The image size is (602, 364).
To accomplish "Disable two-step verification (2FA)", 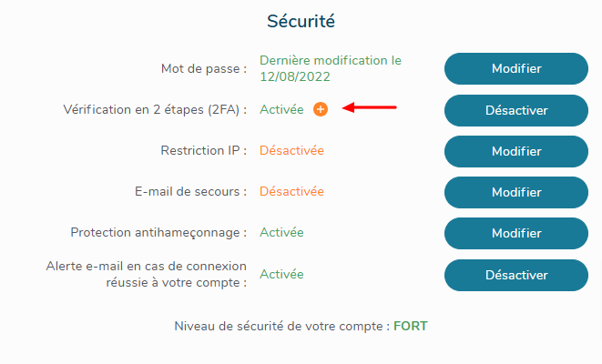I will [515, 110].
